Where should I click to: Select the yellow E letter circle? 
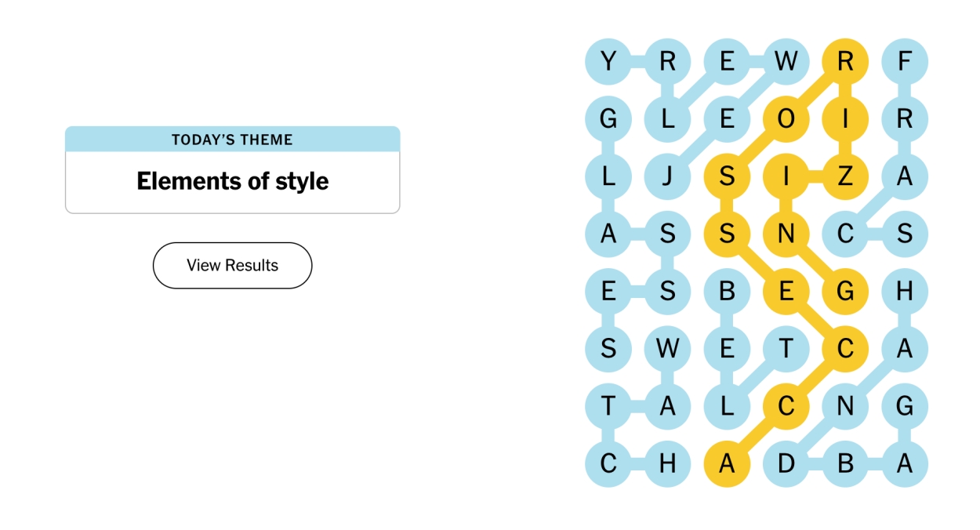[786, 291]
